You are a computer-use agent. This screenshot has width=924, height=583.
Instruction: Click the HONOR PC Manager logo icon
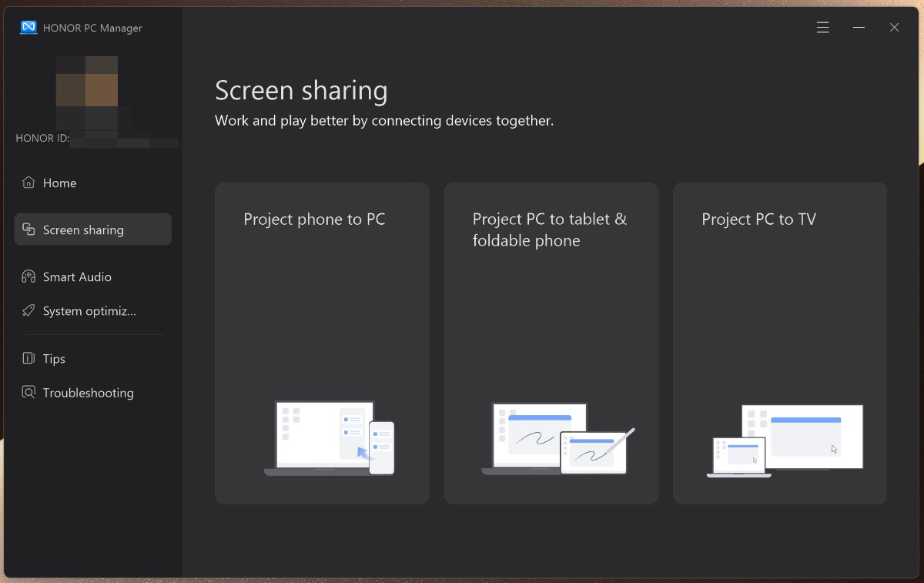28,28
